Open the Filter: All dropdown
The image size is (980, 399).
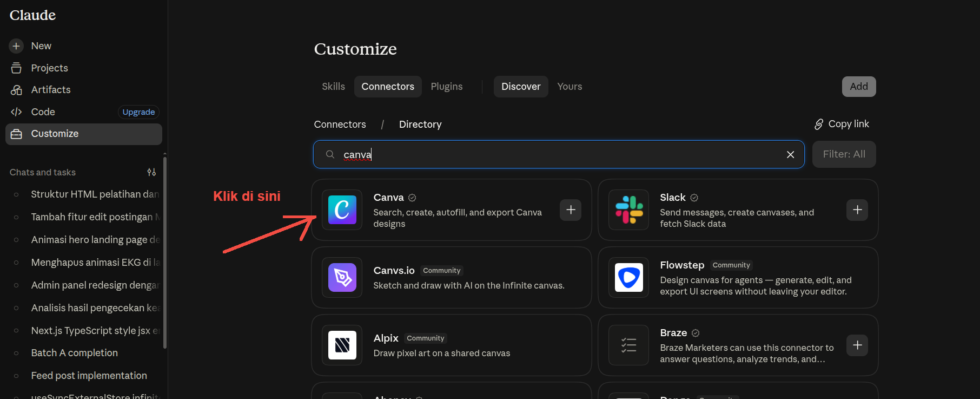pyautogui.click(x=844, y=154)
